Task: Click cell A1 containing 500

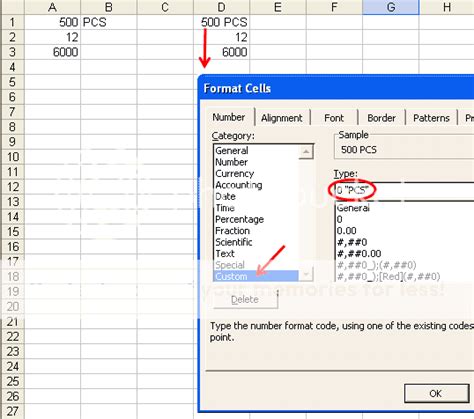Action: [52, 22]
